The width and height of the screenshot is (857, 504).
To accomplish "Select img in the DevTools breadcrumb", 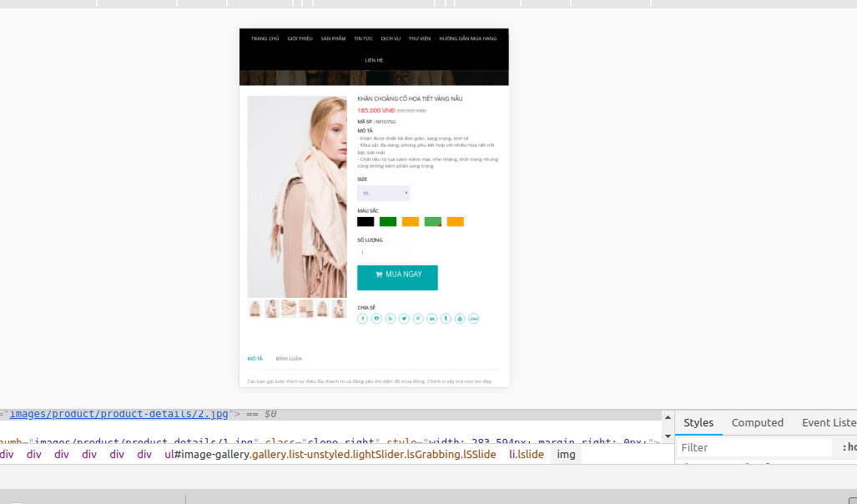I will point(567,454).
